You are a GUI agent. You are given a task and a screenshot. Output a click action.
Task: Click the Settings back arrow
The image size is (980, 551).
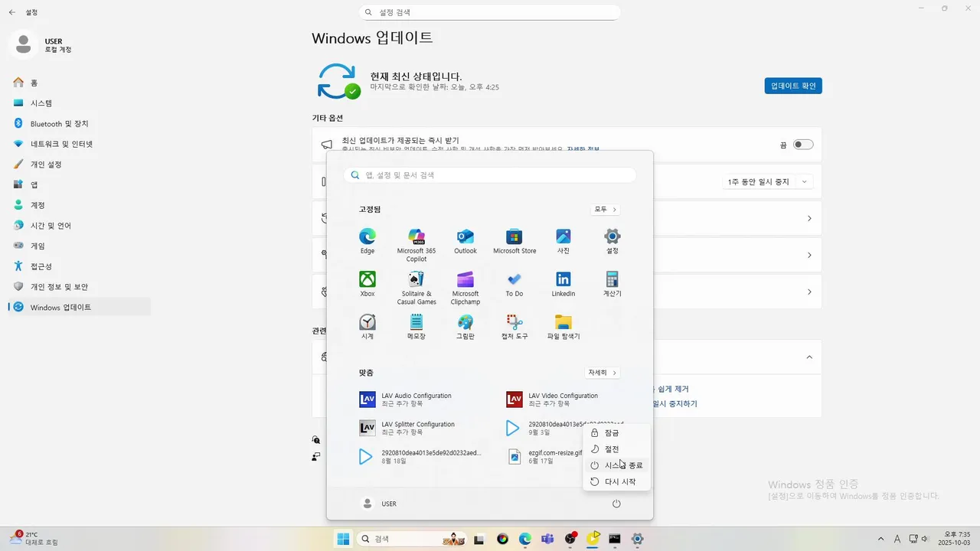point(12,12)
